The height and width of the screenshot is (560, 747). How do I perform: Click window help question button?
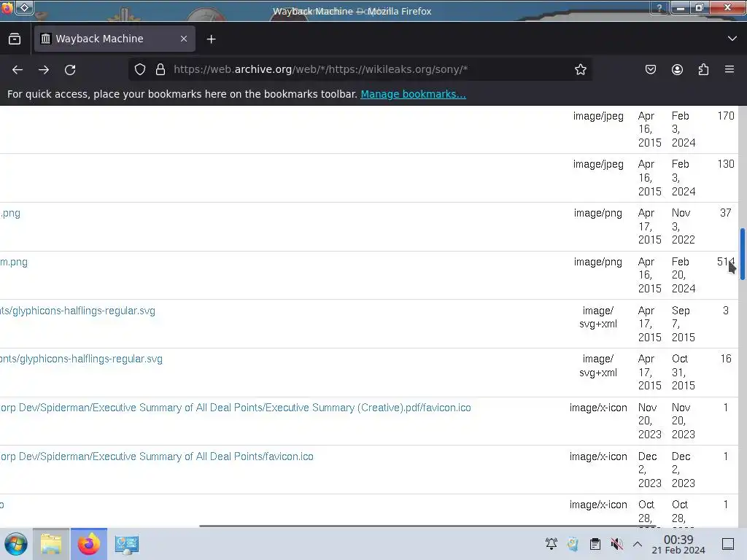point(659,7)
